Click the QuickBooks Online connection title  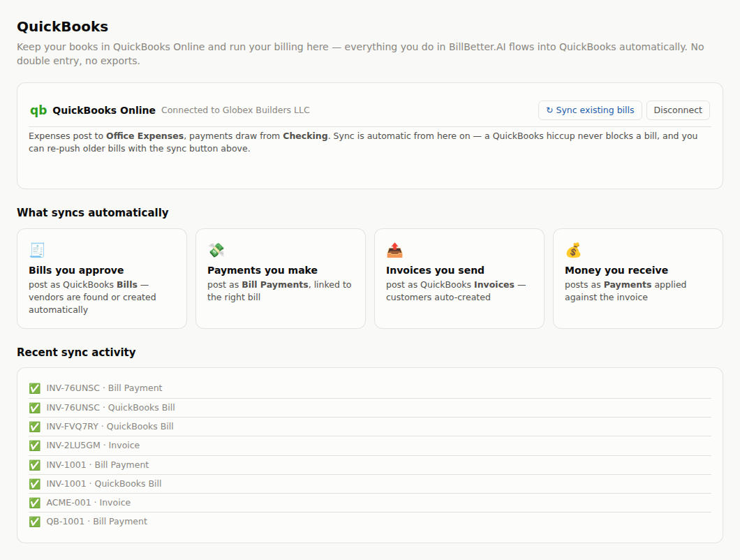click(104, 110)
